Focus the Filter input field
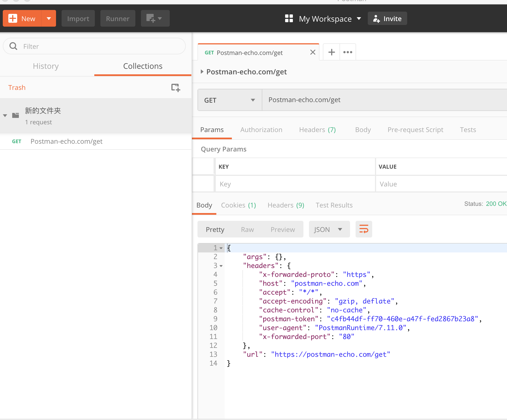The width and height of the screenshot is (507, 420). coord(94,46)
